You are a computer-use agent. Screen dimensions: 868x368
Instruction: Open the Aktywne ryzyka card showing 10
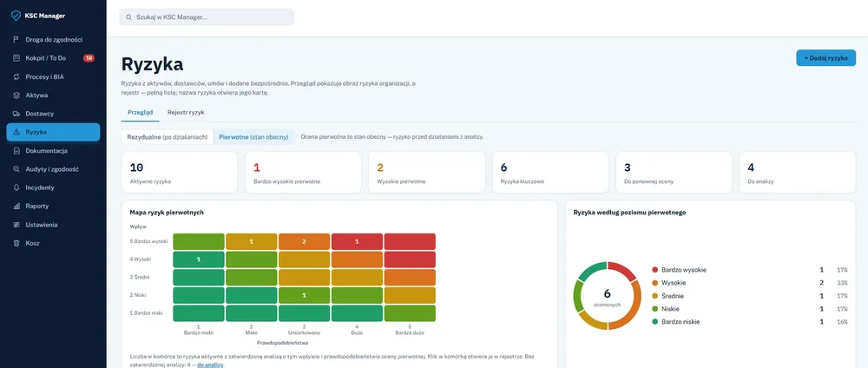pyautogui.click(x=180, y=173)
